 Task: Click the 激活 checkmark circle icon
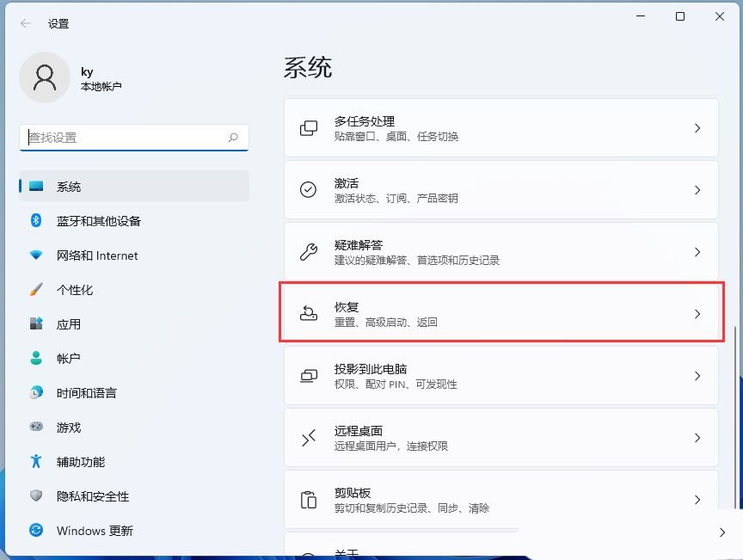pyautogui.click(x=309, y=189)
